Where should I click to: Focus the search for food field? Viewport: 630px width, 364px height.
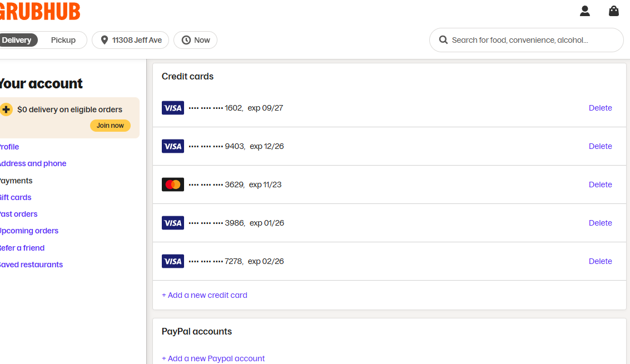pos(527,40)
